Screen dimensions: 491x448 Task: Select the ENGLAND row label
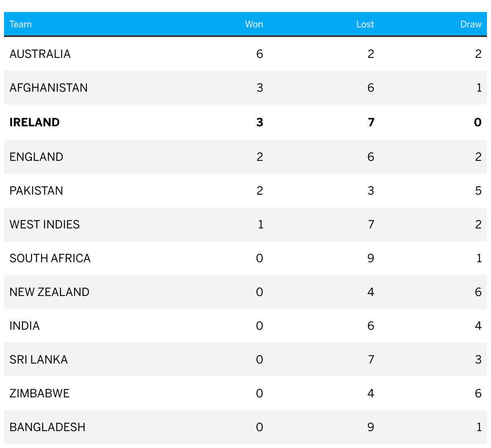pyautogui.click(x=36, y=157)
